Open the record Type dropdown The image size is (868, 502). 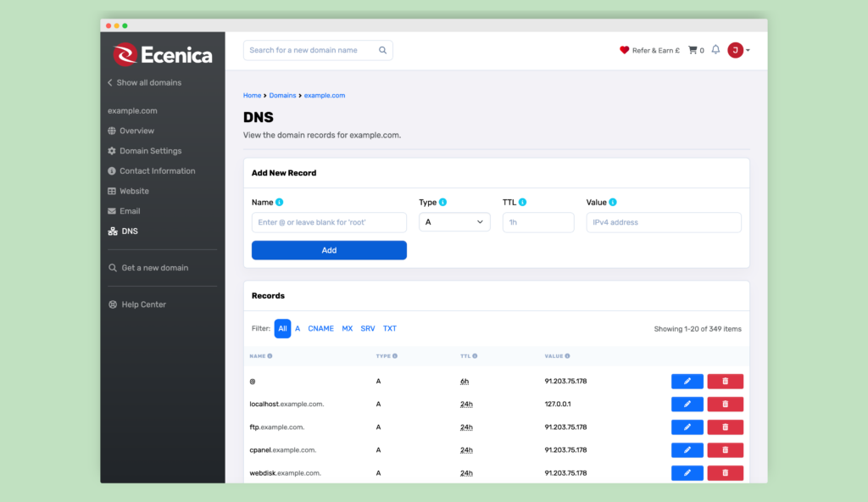454,222
